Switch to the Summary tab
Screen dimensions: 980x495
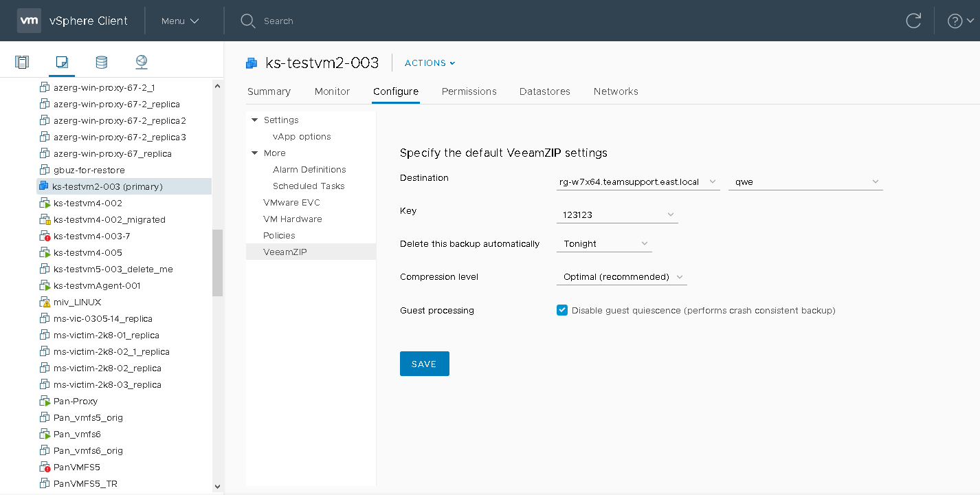(x=269, y=91)
